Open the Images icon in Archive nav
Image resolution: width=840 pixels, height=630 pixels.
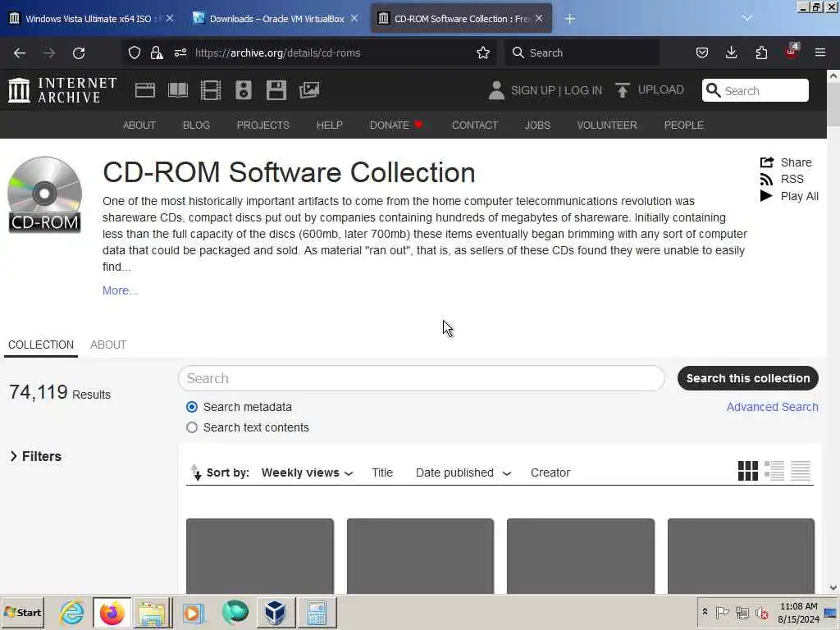(x=309, y=90)
